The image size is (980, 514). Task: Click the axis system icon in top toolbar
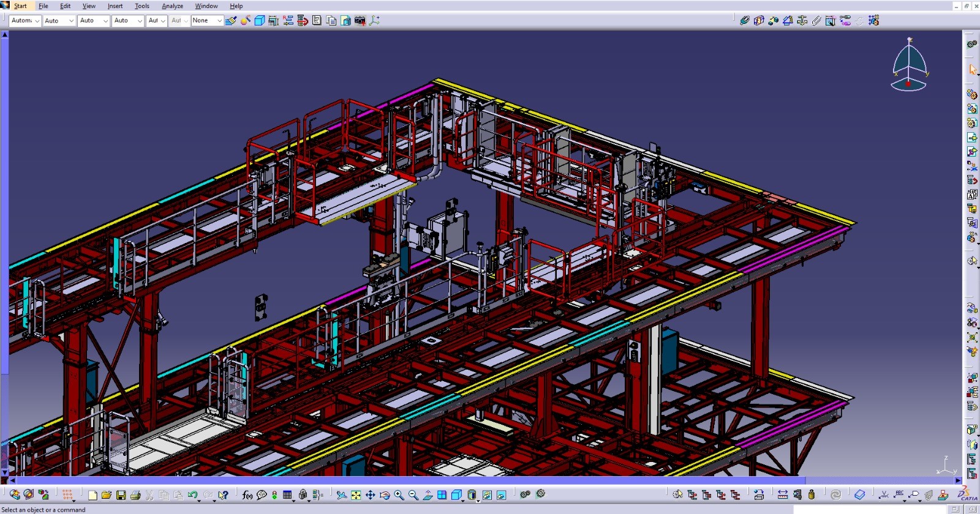pos(374,21)
